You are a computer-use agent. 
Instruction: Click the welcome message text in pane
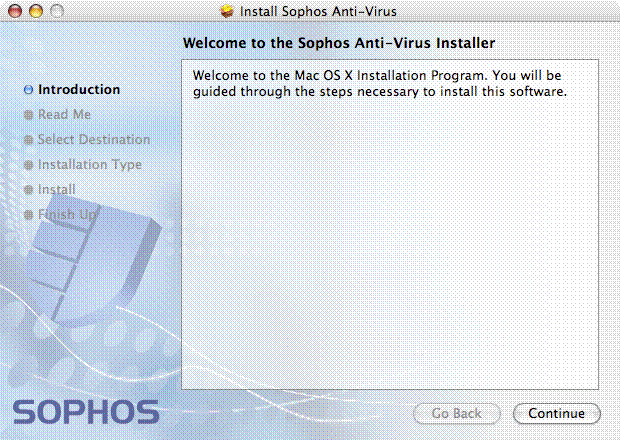(x=380, y=83)
